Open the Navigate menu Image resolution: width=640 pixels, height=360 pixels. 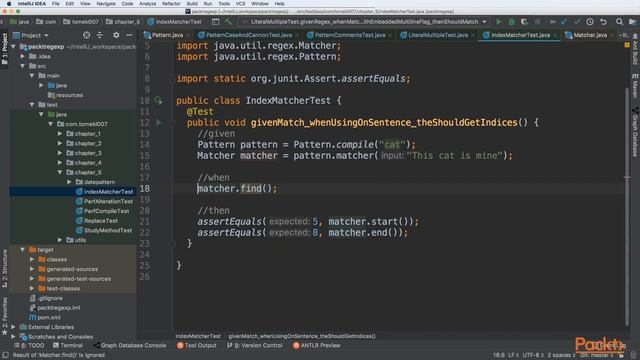106,4
